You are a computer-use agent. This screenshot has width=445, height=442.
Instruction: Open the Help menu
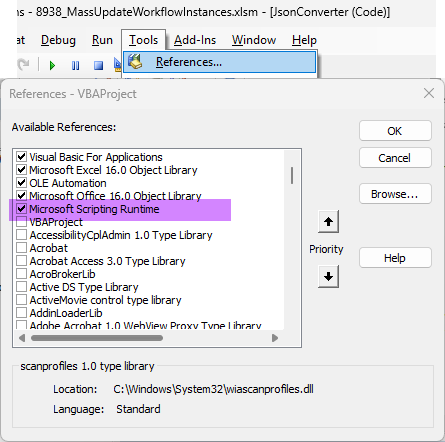pos(304,40)
